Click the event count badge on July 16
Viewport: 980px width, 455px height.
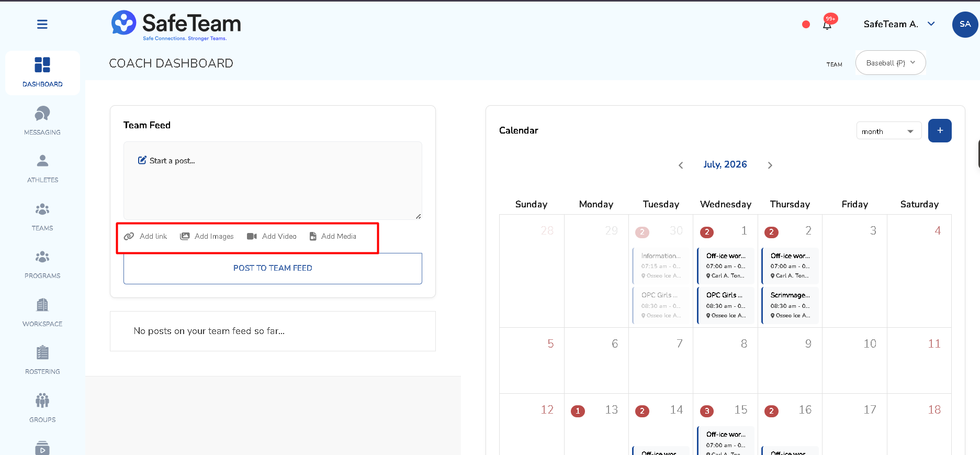(771, 411)
